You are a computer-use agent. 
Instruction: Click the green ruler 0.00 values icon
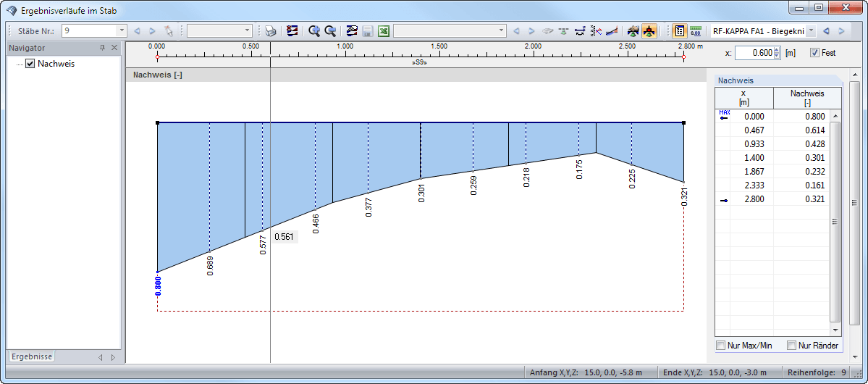696,31
